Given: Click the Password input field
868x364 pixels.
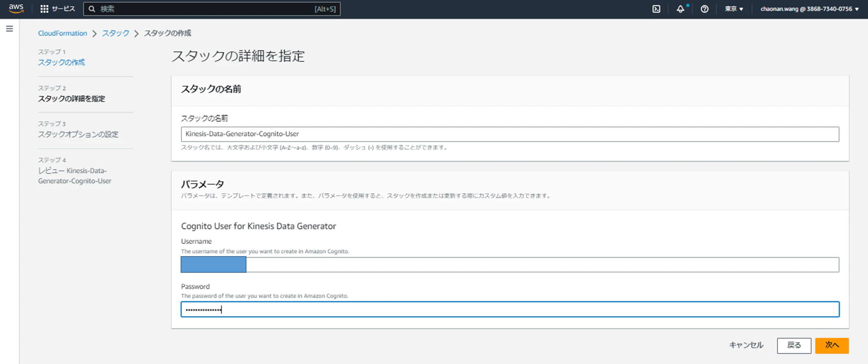Looking at the screenshot, I should click(x=510, y=309).
